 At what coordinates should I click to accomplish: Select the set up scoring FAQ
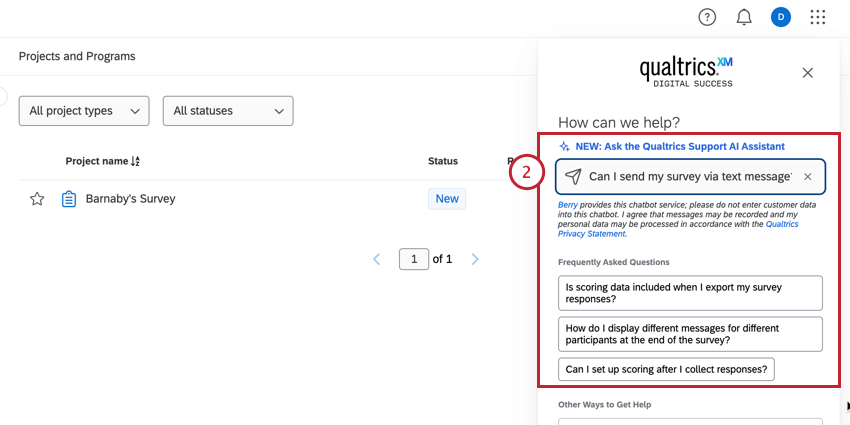[666, 369]
